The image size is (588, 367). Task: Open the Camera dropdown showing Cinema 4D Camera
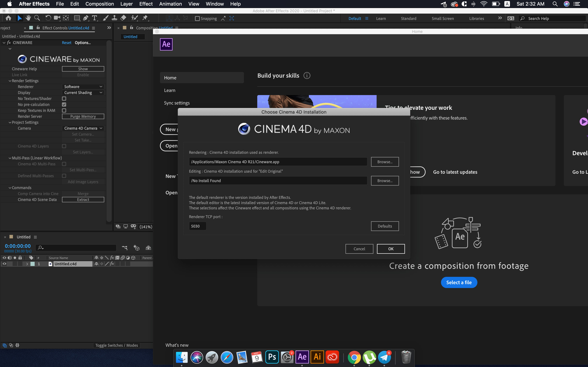click(x=83, y=128)
